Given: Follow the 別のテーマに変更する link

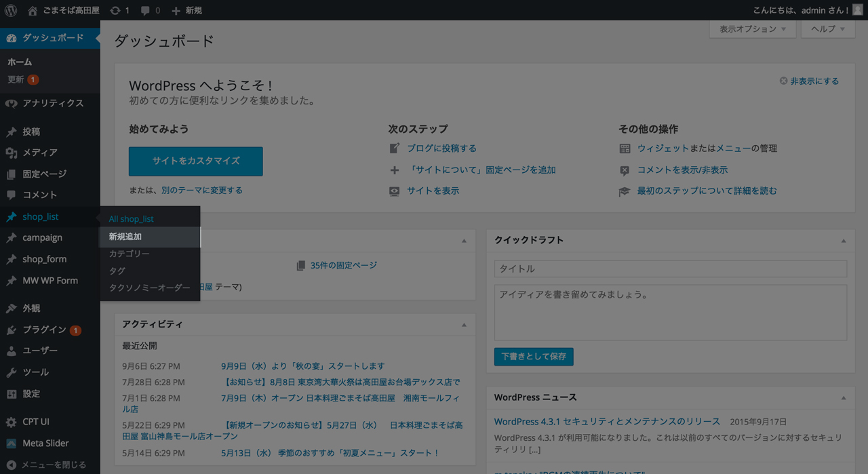Looking at the screenshot, I should point(202,191).
